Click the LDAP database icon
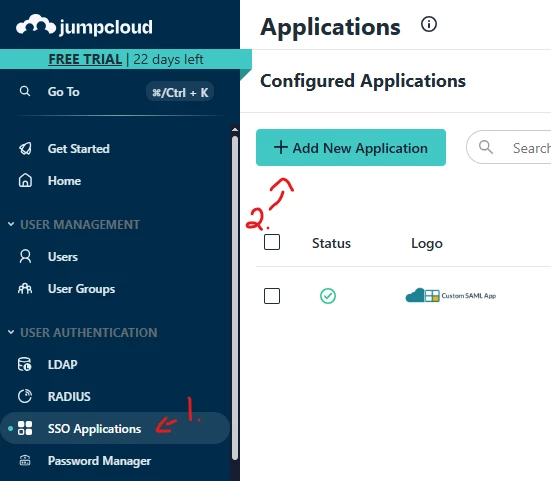The image size is (551, 481). pyautogui.click(x=25, y=364)
